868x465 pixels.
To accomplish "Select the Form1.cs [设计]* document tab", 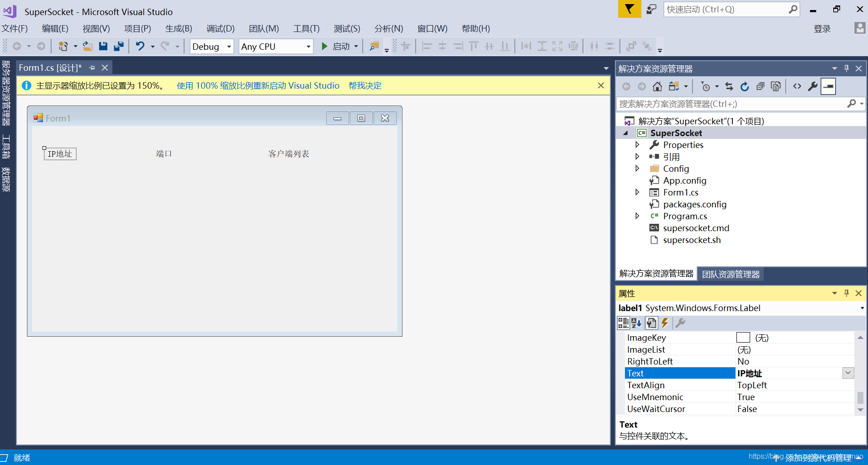I will [50, 68].
